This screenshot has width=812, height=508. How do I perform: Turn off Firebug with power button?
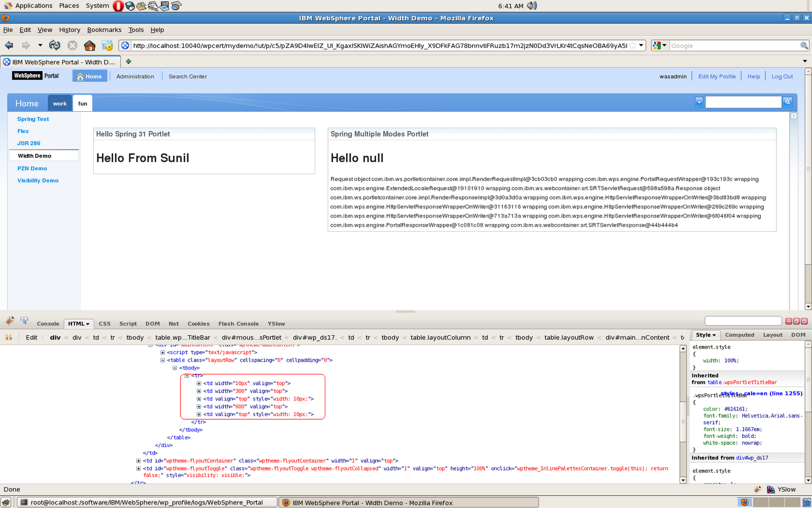coord(804,321)
